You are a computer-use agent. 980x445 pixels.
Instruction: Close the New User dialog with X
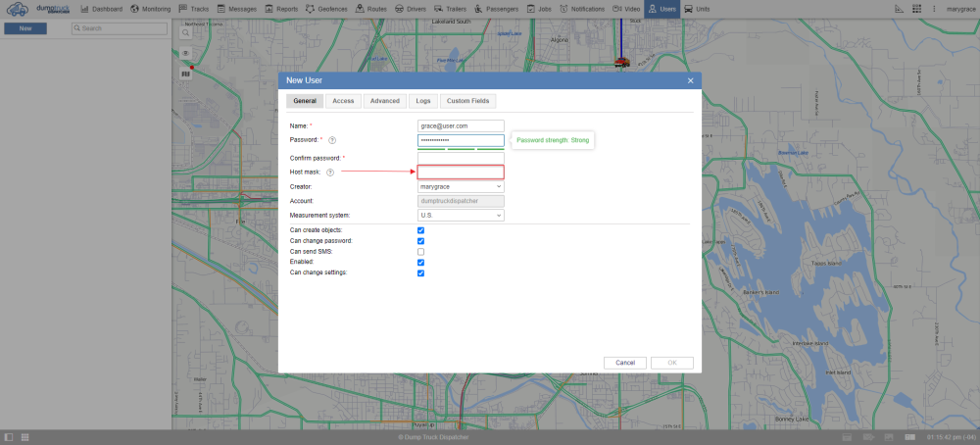[x=690, y=80]
